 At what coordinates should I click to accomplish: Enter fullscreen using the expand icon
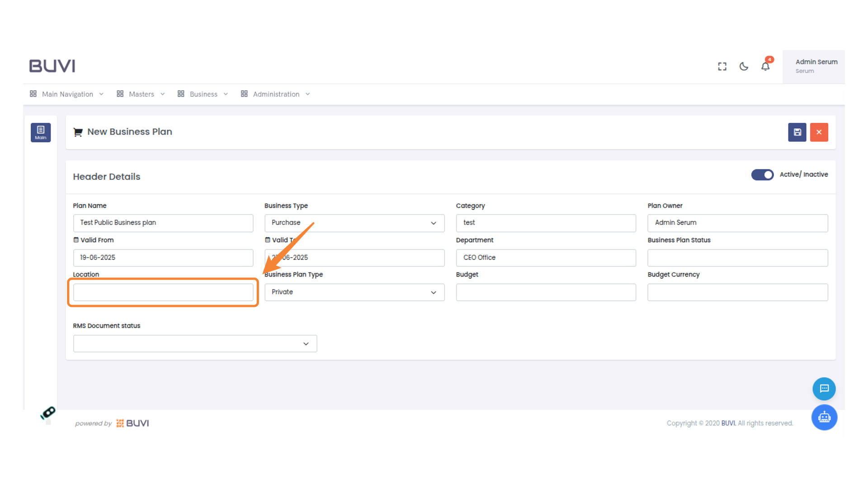[x=722, y=66]
